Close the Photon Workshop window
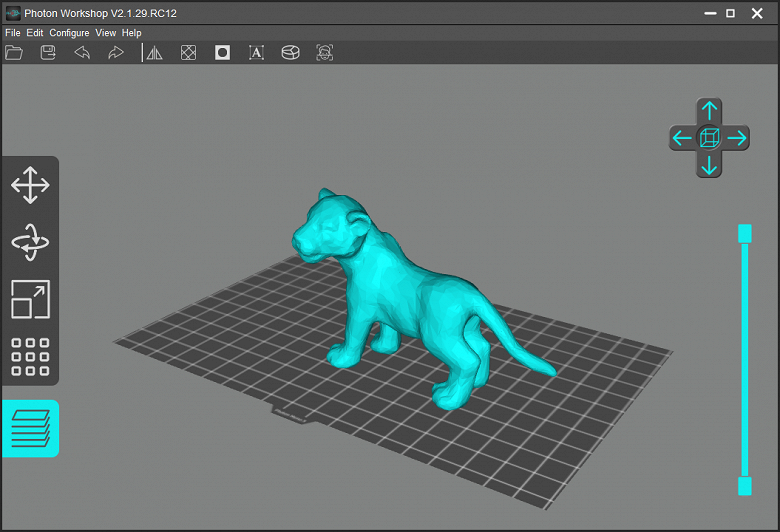The image size is (780, 532). (757, 13)
